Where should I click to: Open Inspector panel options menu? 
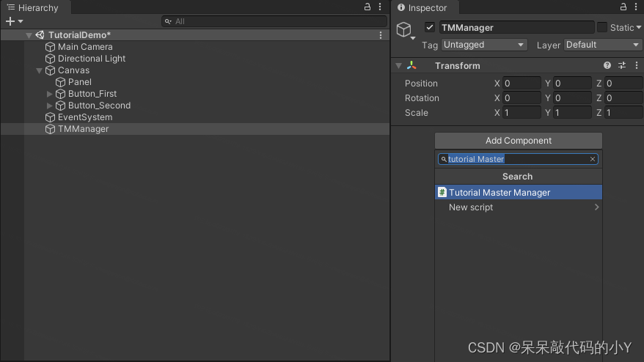pos(636,7)
